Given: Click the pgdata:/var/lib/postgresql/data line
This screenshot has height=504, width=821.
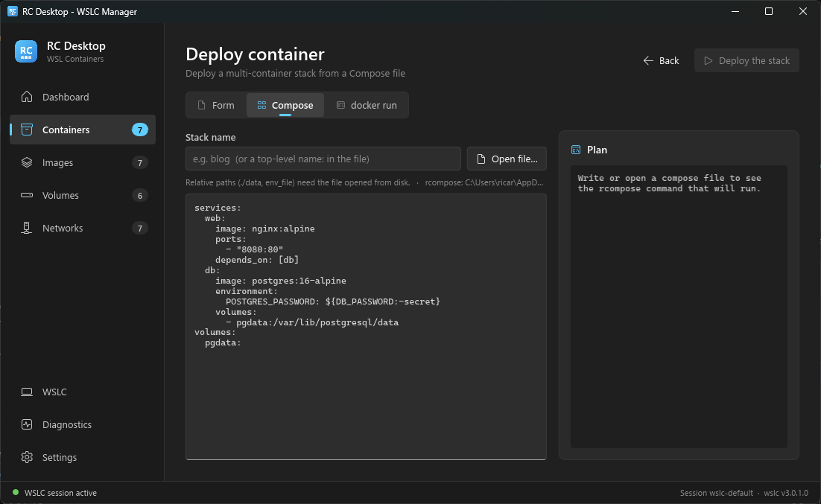Looking at the screenshot, I should [x=312, y=322].
